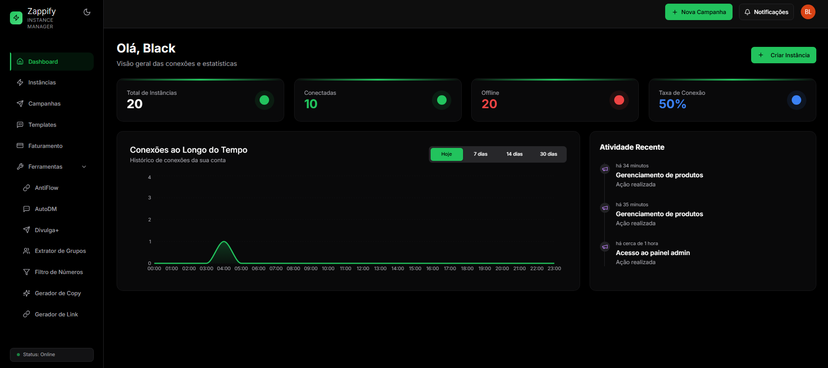Click the Total de Instâncias value 20
This screenshot has width=828, height=368.
(x=135, y=104)
